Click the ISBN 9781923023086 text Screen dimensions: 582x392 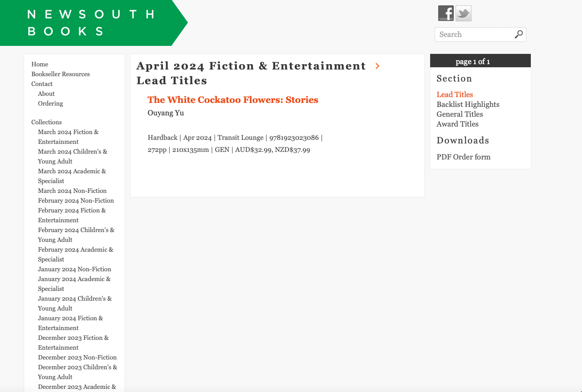tap(294, 138)
